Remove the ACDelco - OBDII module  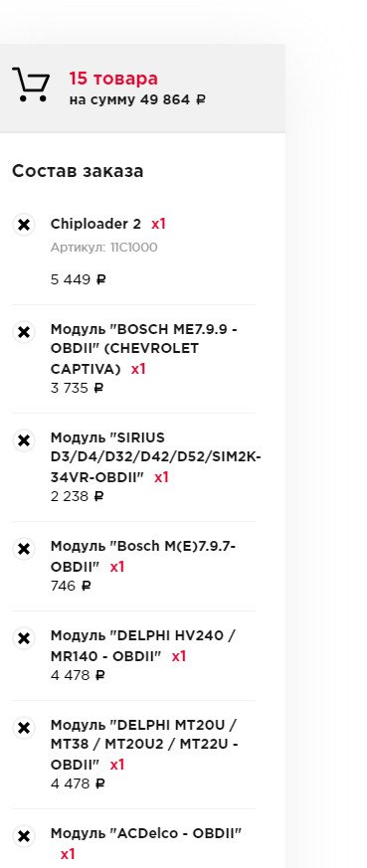[24, 836]
